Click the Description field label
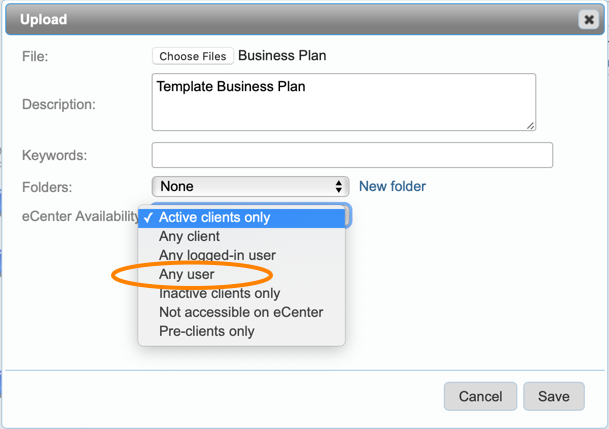Viewport: 609px width, 429px height. tap(59, 104)
